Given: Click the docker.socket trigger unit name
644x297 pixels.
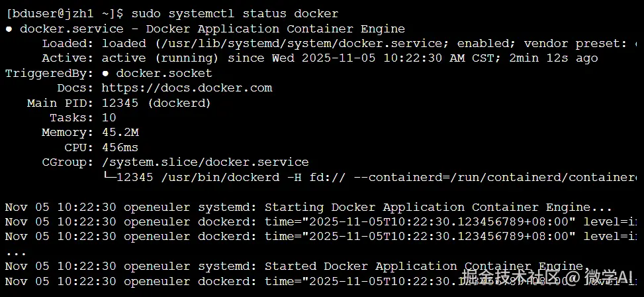Looking at the screenshot, I should click(164, 74).
